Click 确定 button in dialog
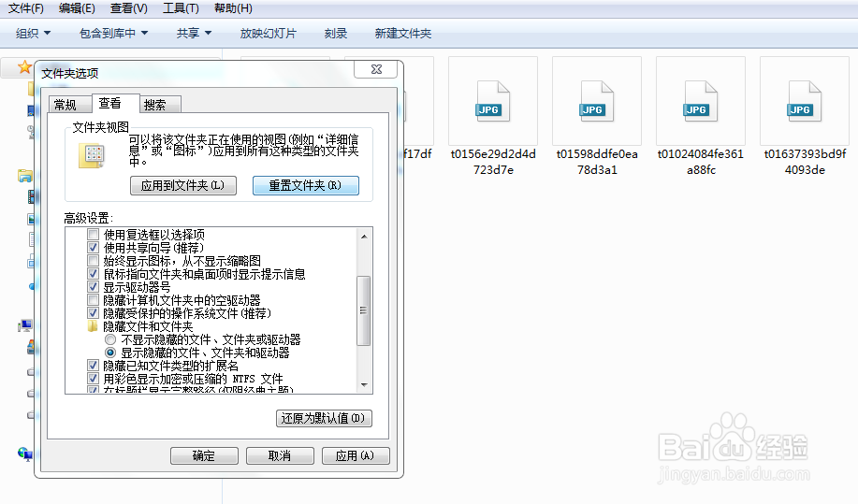Viewport: 858px width, 504px height. coord(204,455)
